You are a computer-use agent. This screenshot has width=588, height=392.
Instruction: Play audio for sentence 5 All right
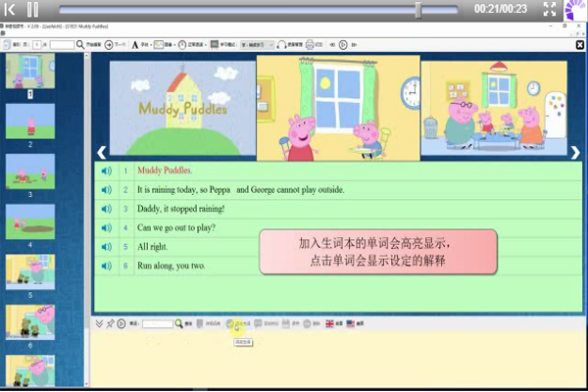[107, 246]
